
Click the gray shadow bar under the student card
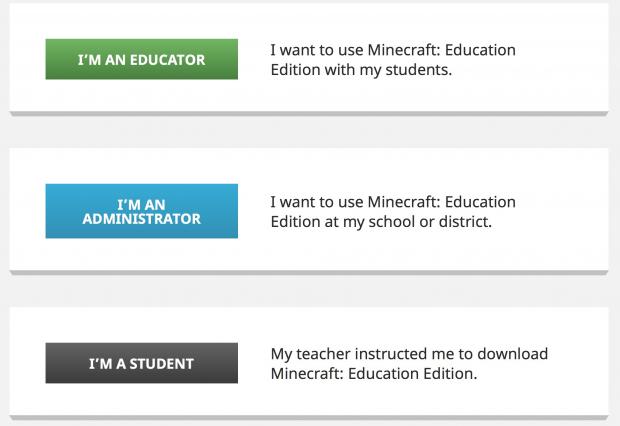310,417
